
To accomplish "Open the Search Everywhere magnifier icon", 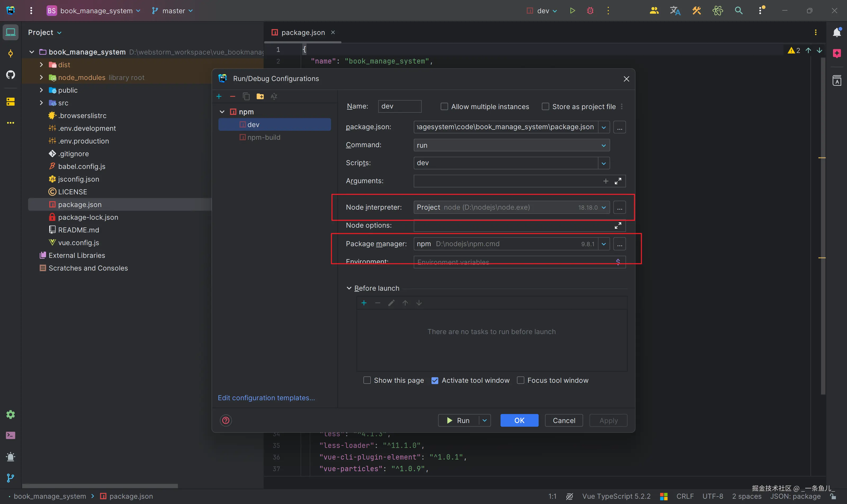I will click(x=738, y=11).
